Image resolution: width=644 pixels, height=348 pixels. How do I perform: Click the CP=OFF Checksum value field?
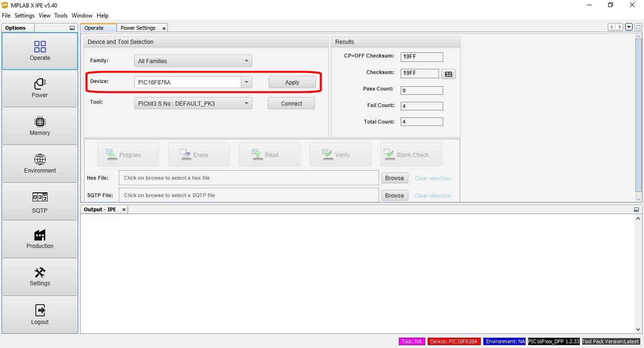[422, 57]
